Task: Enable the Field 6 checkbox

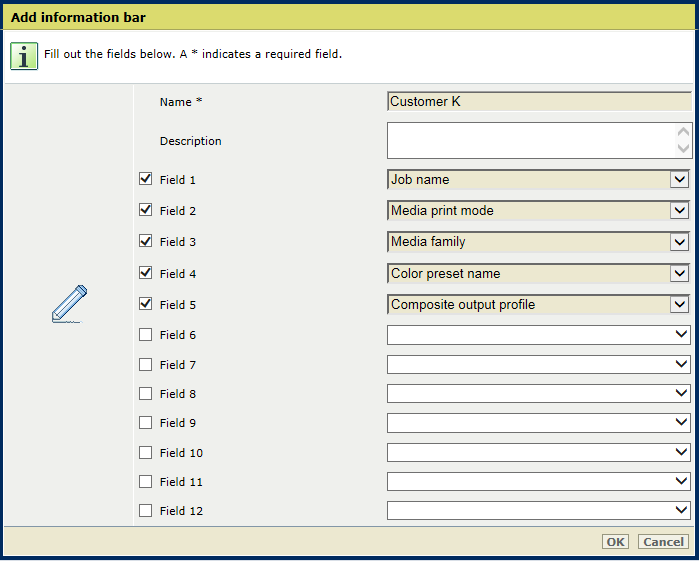Action: click(145, 334)
